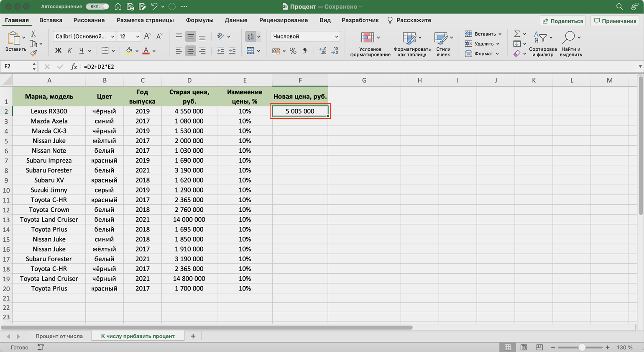Image resolution: width=644 pixels, height=352 pixels.
Task: Apply percent style with % icon
Action: click(293, 51)
